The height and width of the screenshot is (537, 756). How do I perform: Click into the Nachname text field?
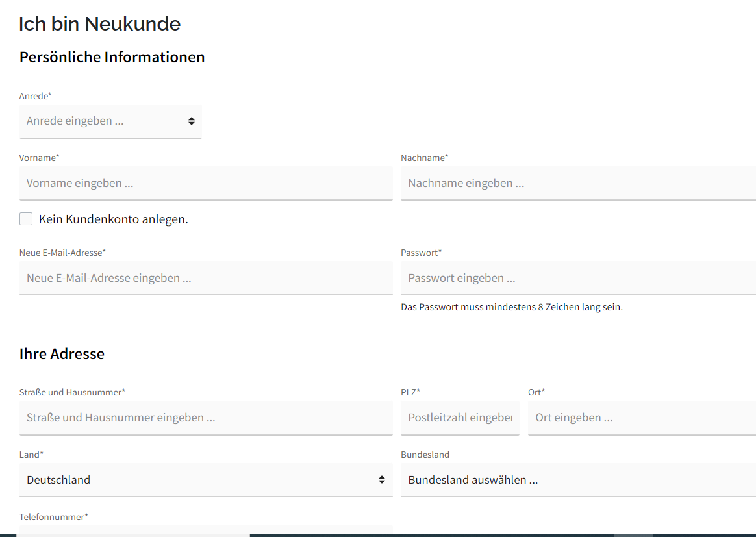coord(577,183)
